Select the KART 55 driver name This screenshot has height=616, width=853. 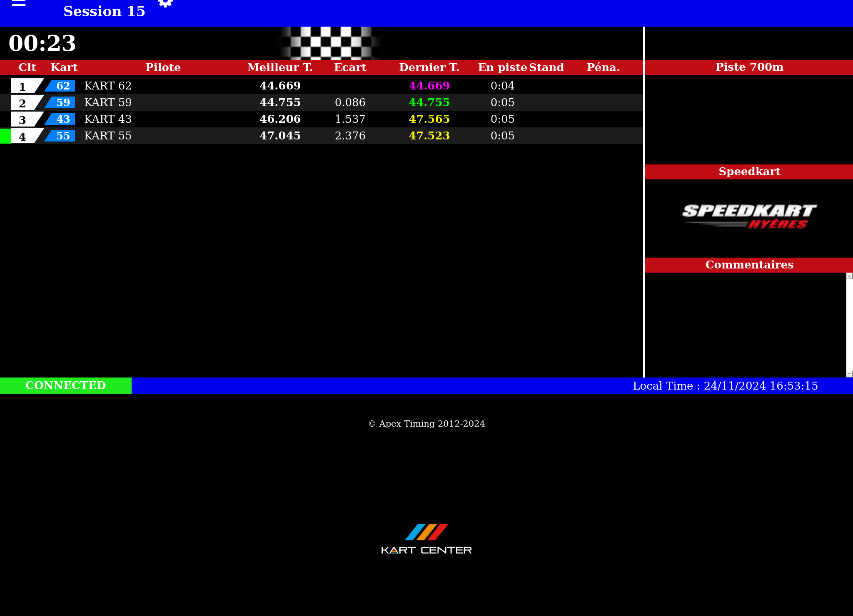[108, 136]
